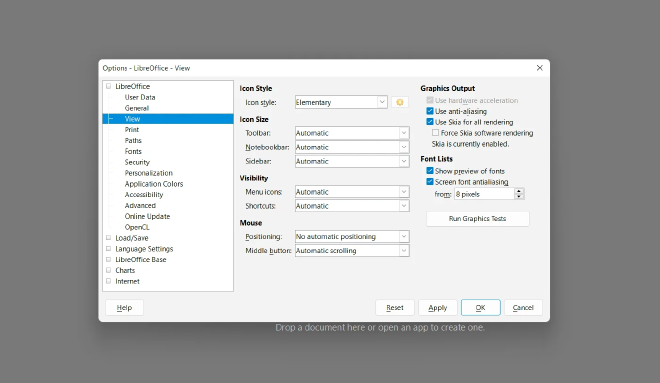Click the Font Lists heading

click(x=436, y=159)
